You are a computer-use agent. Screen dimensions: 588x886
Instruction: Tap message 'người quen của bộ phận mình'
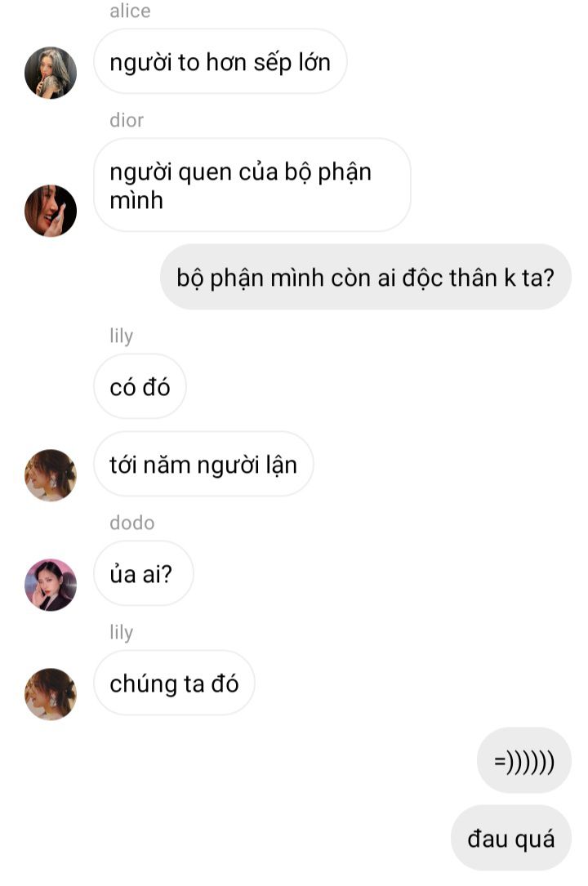pos(252,185)
